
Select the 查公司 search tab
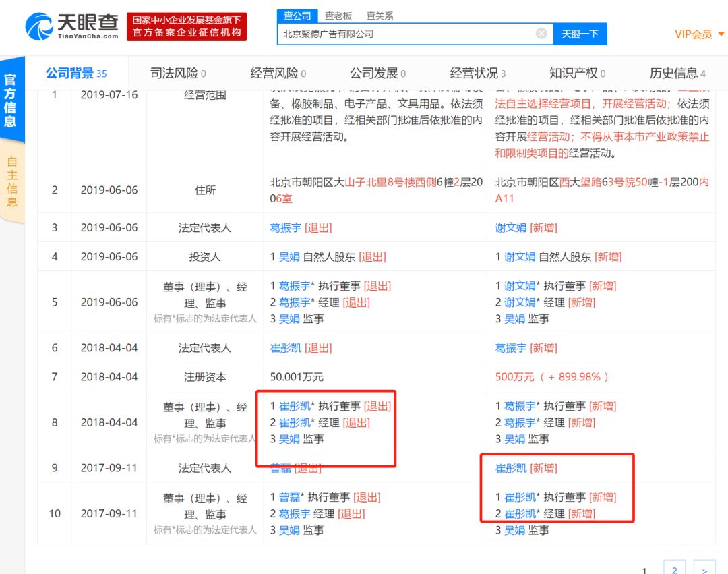coord(297,16)
